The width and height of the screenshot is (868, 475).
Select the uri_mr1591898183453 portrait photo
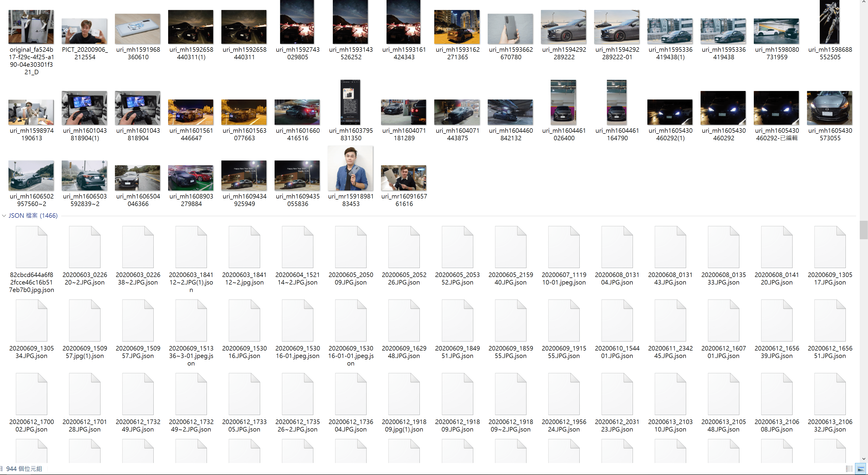[351, 168]
